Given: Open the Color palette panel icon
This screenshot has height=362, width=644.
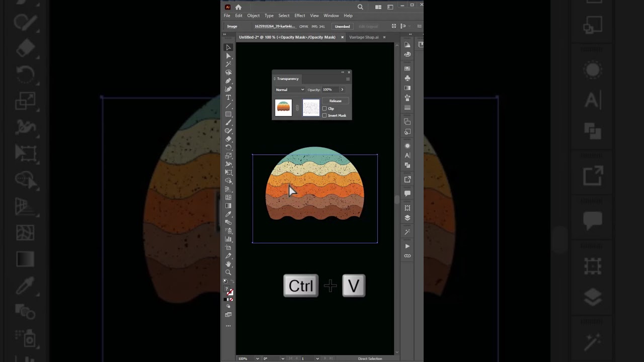Looking at the screenshot, I should point(408,54).
